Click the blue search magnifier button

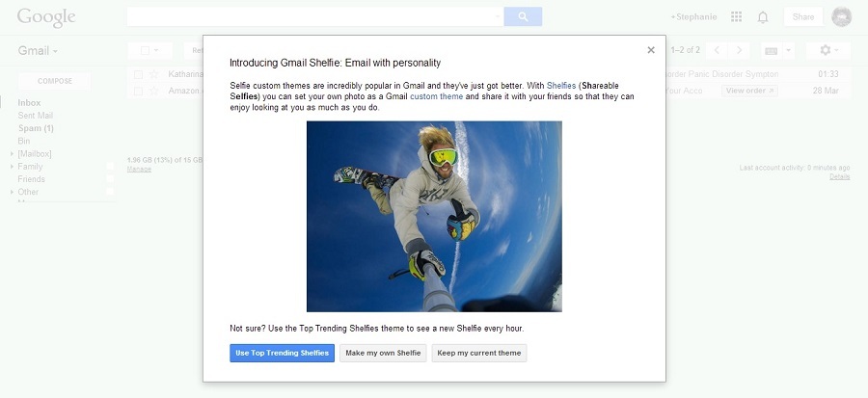click(523, 16)
